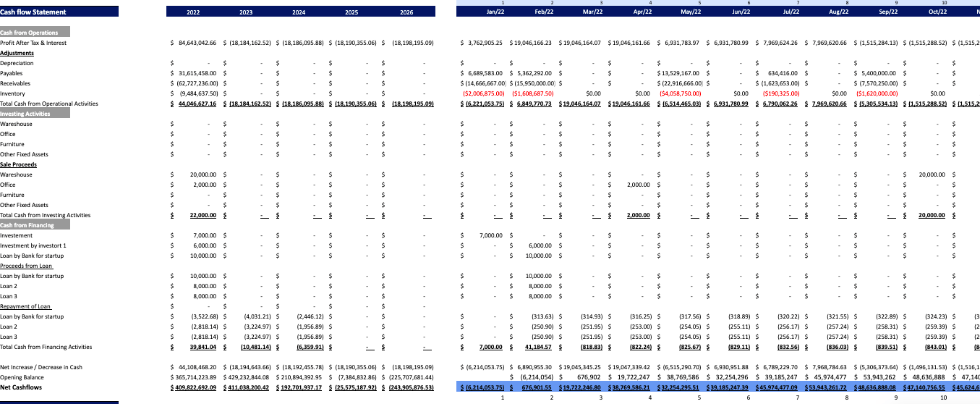Image resolution: width=980 pixels, height=404 pixels.
Task: Select Total Cash from Operational Activities label
Action: (48, 104)
